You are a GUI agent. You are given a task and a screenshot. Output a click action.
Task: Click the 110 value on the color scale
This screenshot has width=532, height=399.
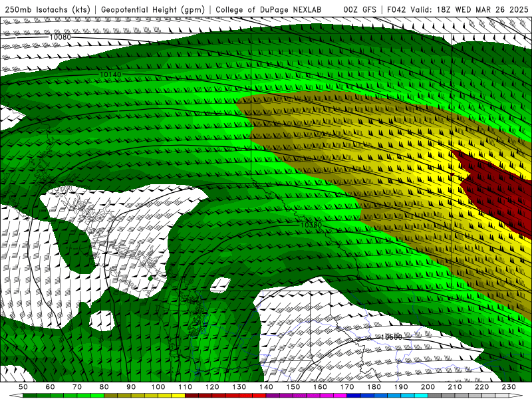[185, 387]
